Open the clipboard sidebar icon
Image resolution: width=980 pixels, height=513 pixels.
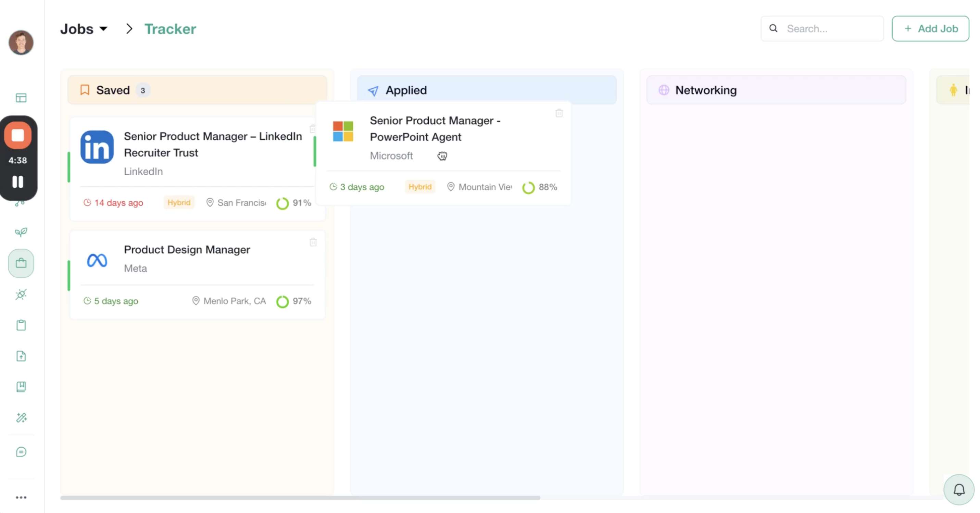coord(21,325)
